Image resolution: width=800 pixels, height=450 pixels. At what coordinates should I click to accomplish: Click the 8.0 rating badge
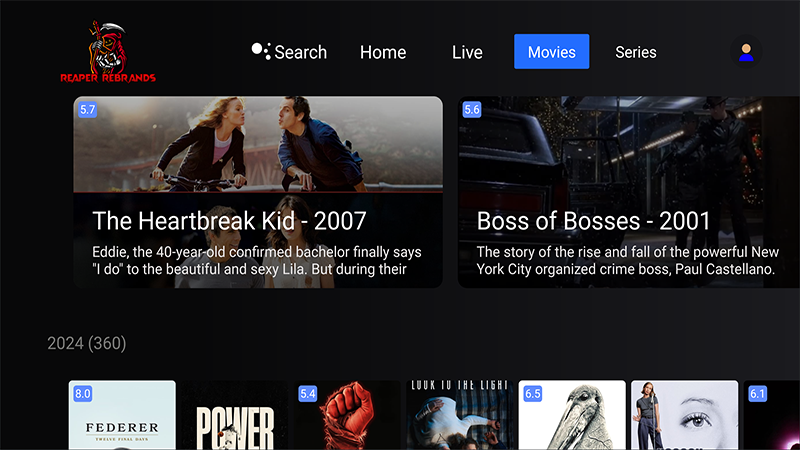[83, 394]
